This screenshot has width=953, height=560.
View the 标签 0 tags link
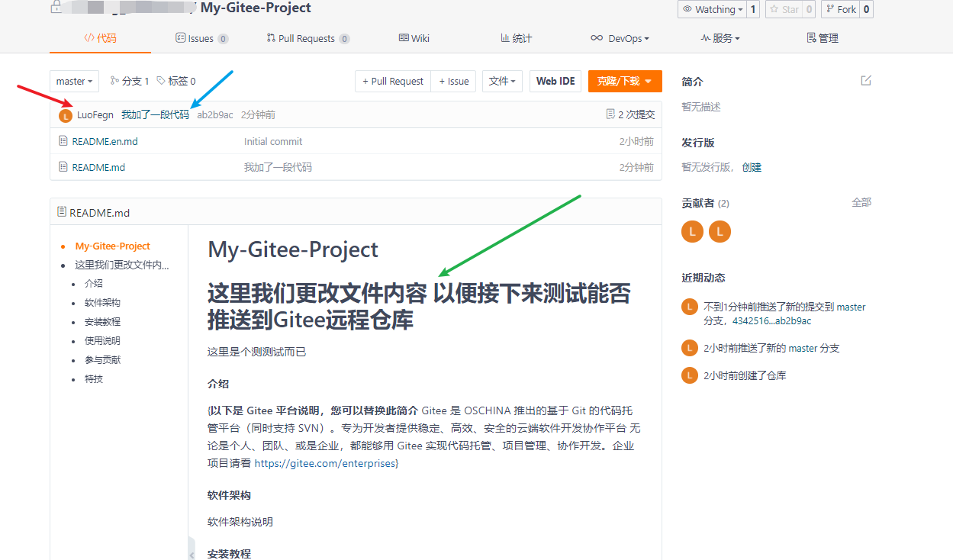176,81
